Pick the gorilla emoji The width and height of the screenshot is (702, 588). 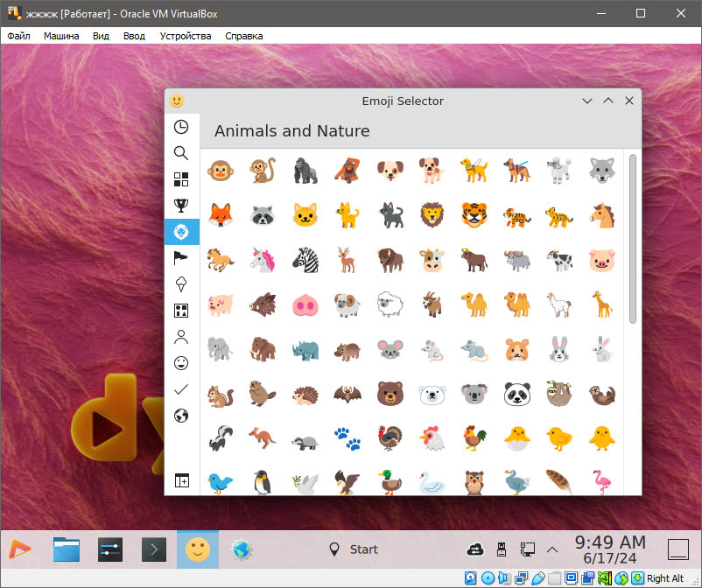[305, 171]
